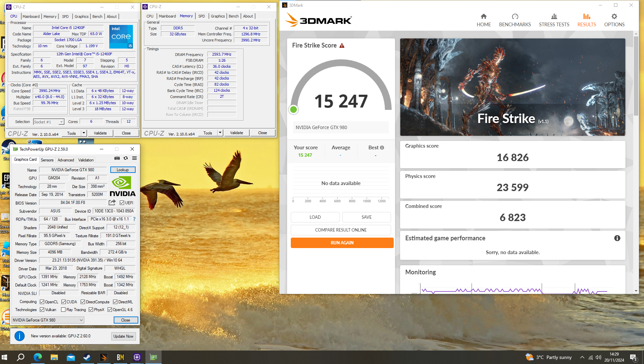Open STRESS TESTS in 3DMark
Screen dimensions: 644x364
554,20
